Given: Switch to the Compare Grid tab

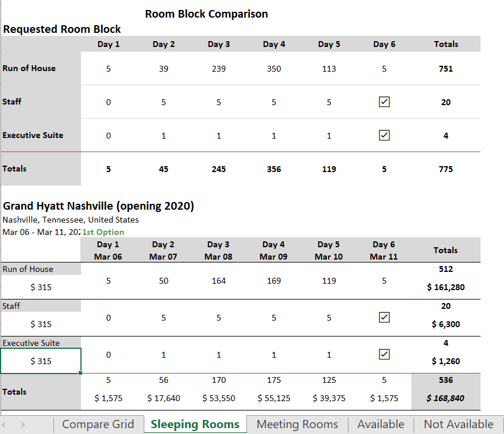Looking at the screenshot, I should click(x=98, y=424).
